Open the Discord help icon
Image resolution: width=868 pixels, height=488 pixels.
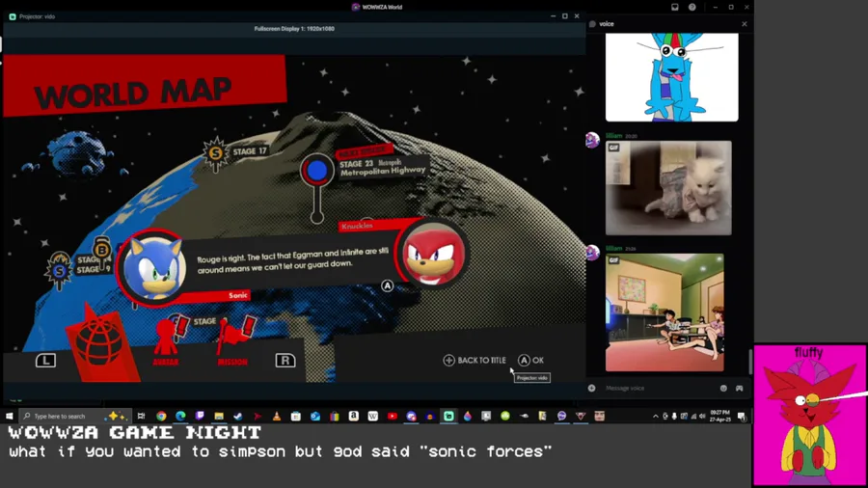(692, 7)
